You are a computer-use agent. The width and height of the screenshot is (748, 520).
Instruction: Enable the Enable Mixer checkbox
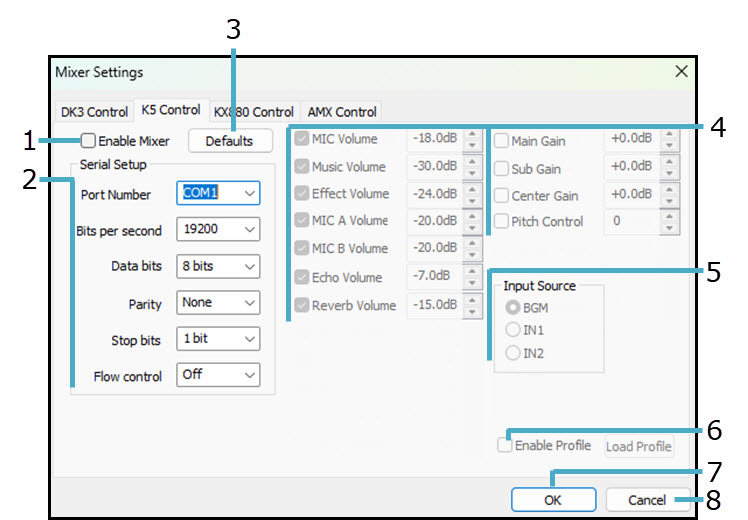click(x=89, y=141)
